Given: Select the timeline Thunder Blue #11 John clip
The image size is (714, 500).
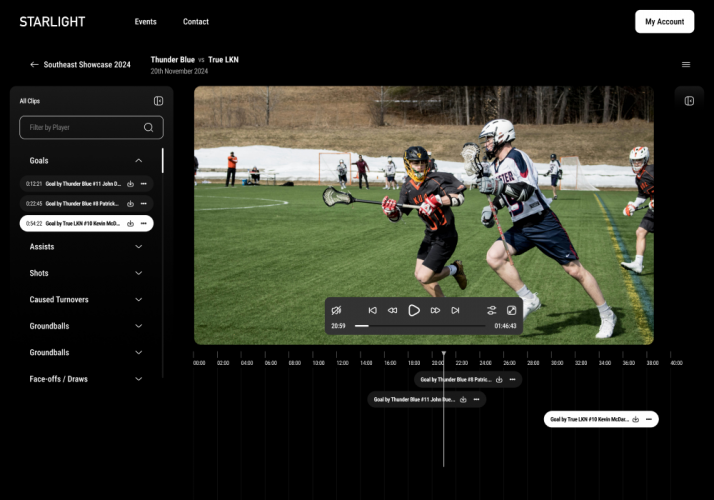Looking at the screenshot, I should [427, 399].
